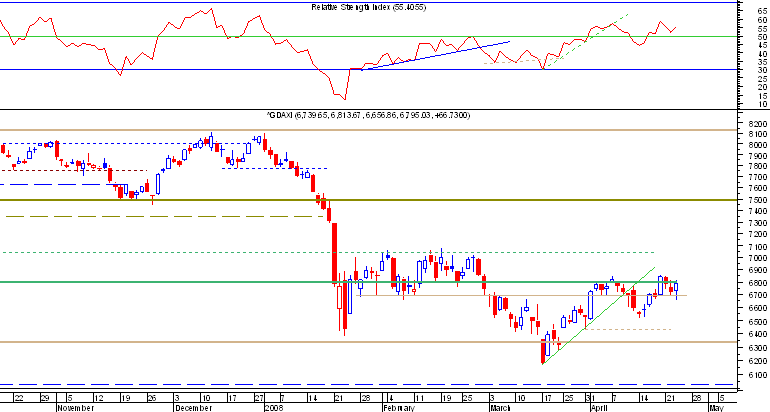Click the date label 28 above May
This screenshot has width=770, height=412.
coord(696,397)
